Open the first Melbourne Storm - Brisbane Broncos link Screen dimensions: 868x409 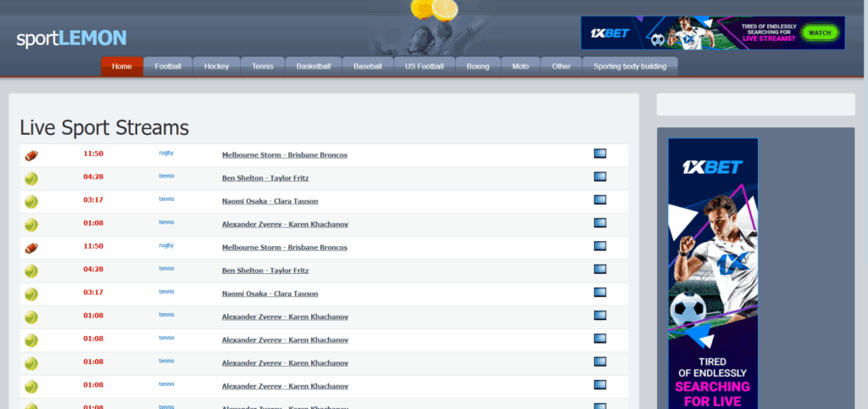click(x=284, y=155)
